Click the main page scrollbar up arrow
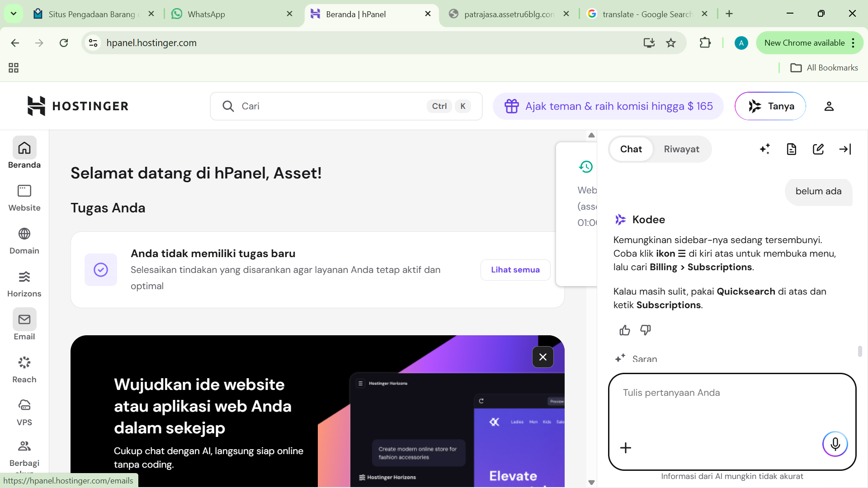The height and width of the screenshot is (488, 868). (591, 135)
